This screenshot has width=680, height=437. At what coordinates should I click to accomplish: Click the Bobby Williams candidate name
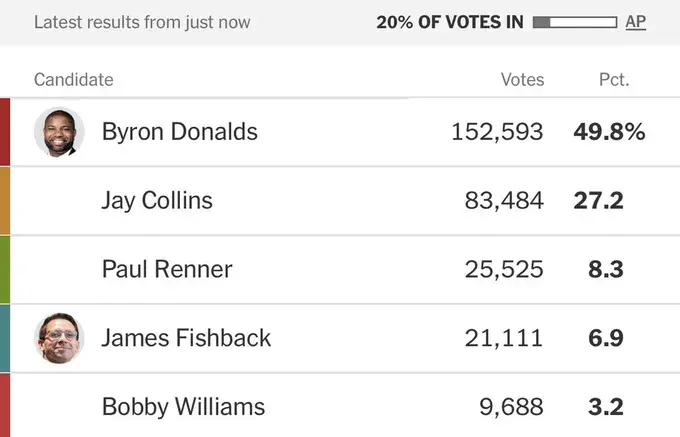point(183,407)
